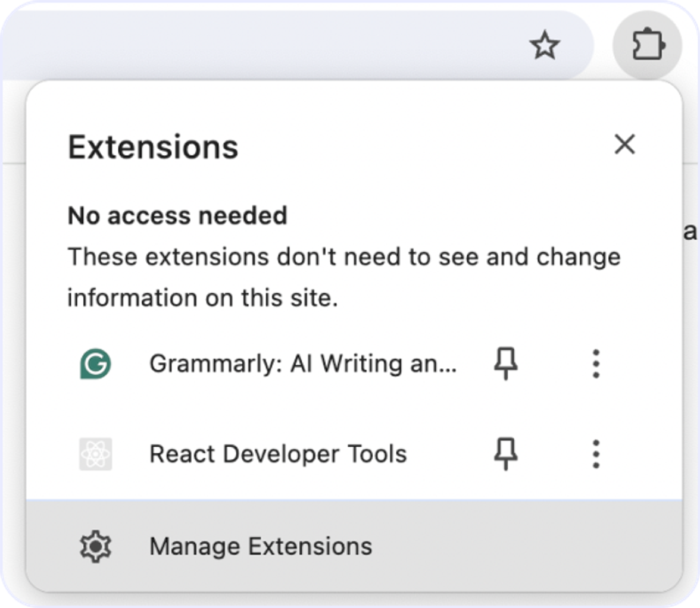Image resolution: width=700 pixels, height=608 pixels.
Task: Pin Grammarly to the toolbar
Action: [506, 364]
